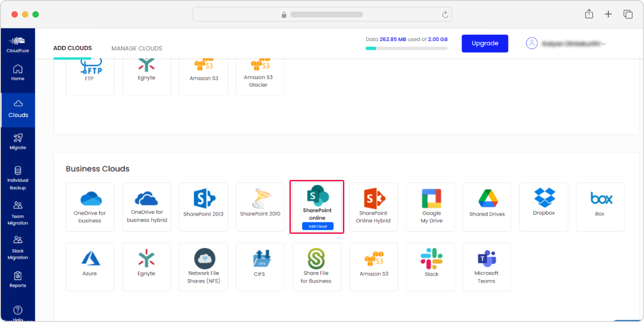
Task: Switch to the MANAGE CLOUDS tab
Action: point(137,49)
